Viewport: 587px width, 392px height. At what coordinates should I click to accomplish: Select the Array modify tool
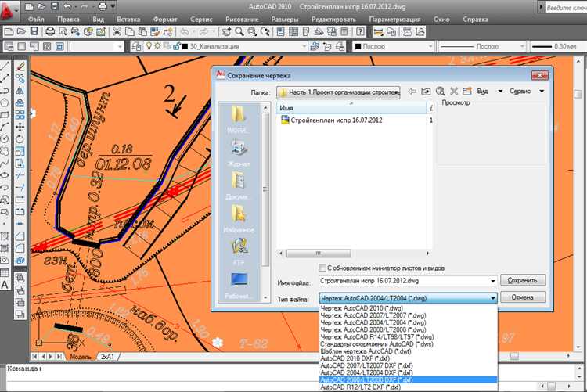pos(20,115)
